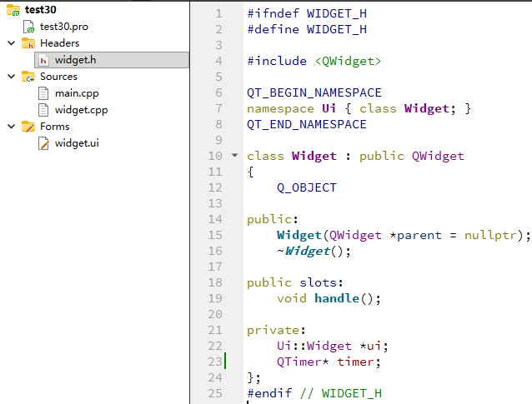
Task: Open widget.h in the project tree
Action: coord(112,60)
